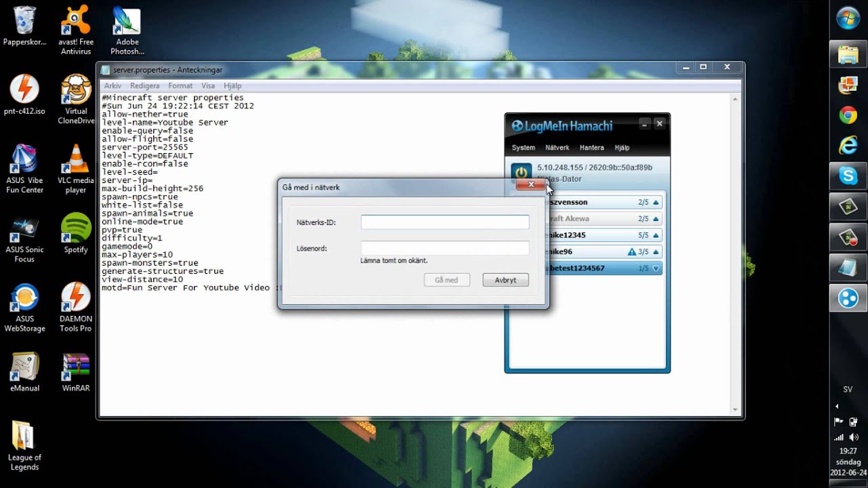Open Hamachi's System menu
Image resolution: width=868 pixels, height=488 pixels.
[x=524, y=148]
